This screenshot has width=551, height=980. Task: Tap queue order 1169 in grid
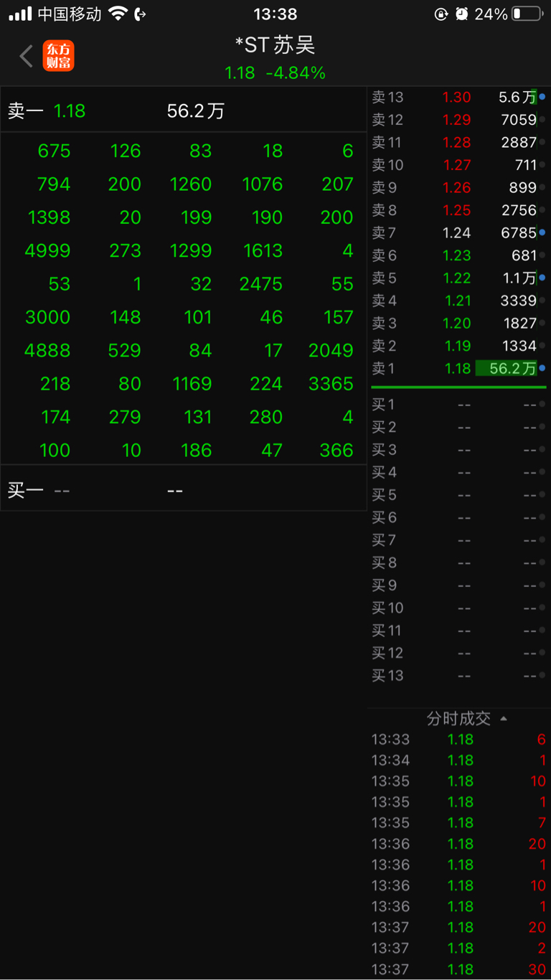(192, 384)
